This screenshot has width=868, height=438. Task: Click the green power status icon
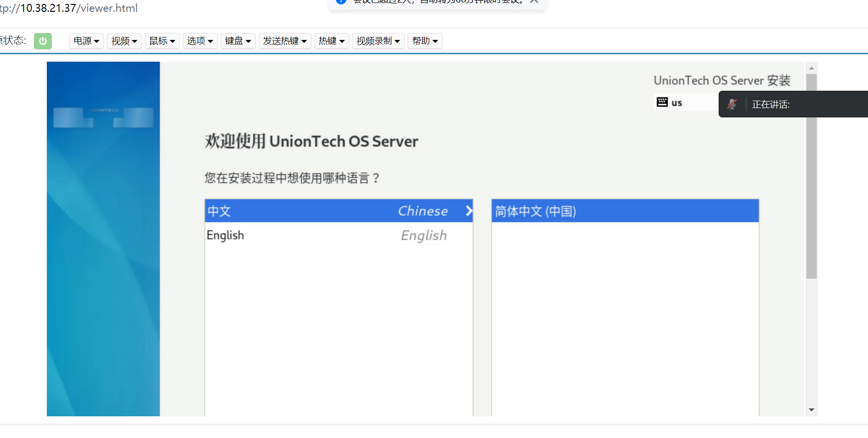(43, 41)
